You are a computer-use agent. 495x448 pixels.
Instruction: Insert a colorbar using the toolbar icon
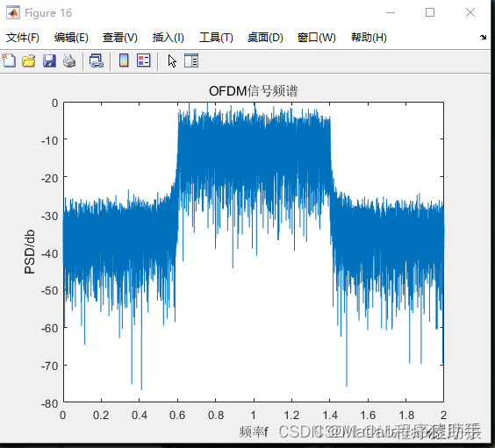(x=124, y=60)
